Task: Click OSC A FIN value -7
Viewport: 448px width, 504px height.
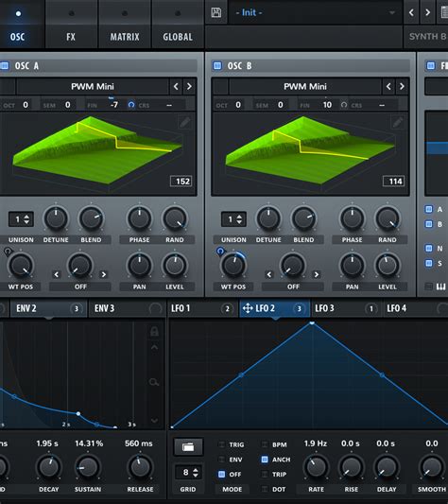Action: [x=114, y=105]
